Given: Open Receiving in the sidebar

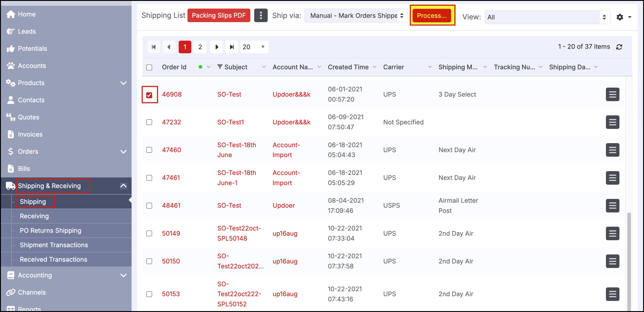Looking at the screenshot, I should click(x=34, y=216).
